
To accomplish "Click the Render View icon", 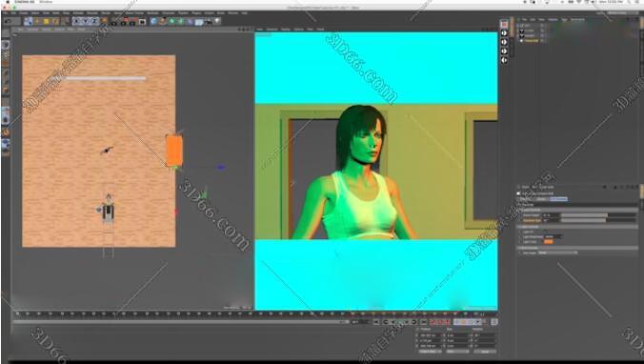I will pos(114,21).
